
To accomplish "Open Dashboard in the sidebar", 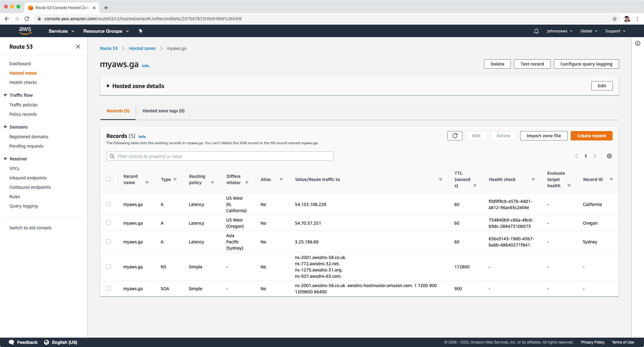I will (20, 64).
